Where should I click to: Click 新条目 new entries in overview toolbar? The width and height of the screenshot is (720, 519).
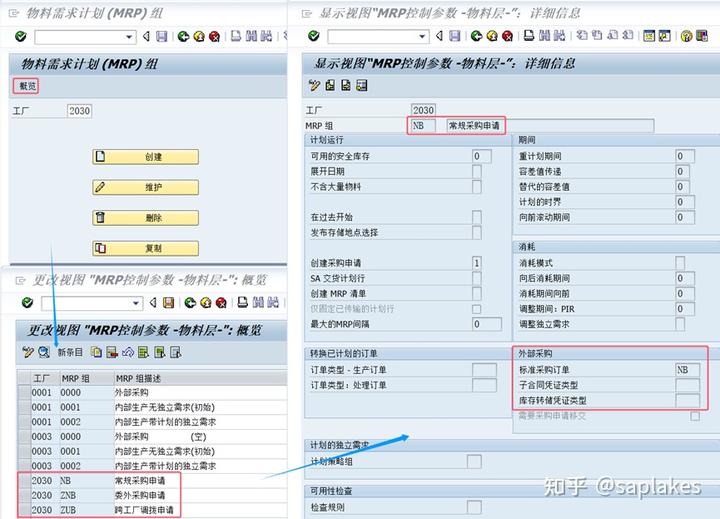[x=70, y=352]
